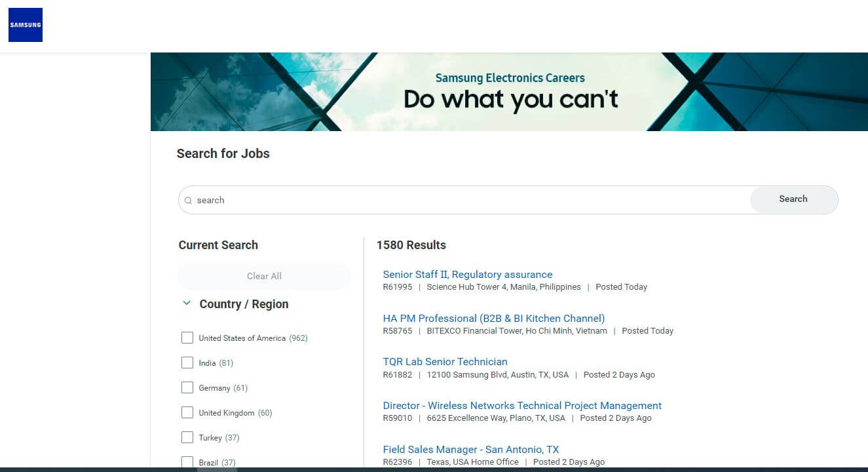Enable the Brazil filter checkbox
The height and width of the screenshot is (472, 868).
tap(187, 462)
